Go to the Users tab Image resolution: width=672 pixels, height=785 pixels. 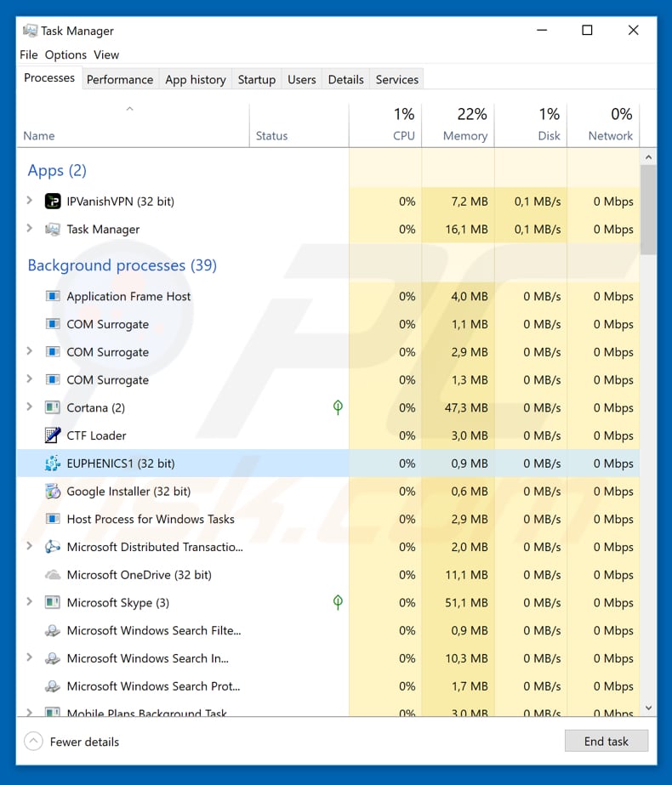click(x=301, y=80)
